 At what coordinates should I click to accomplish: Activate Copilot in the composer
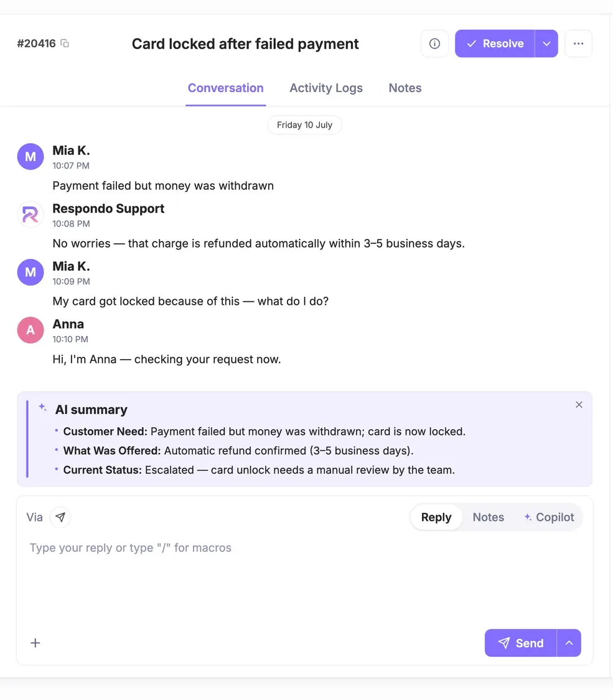(x=549, y=517)
